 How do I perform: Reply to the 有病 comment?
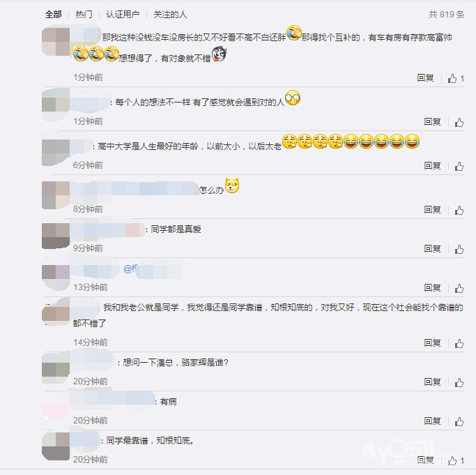click(432, 421)
